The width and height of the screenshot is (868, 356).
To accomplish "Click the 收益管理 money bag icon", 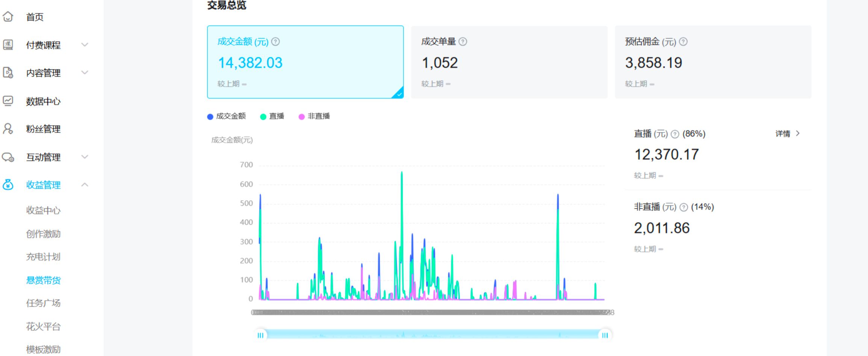I will point(8,185).
